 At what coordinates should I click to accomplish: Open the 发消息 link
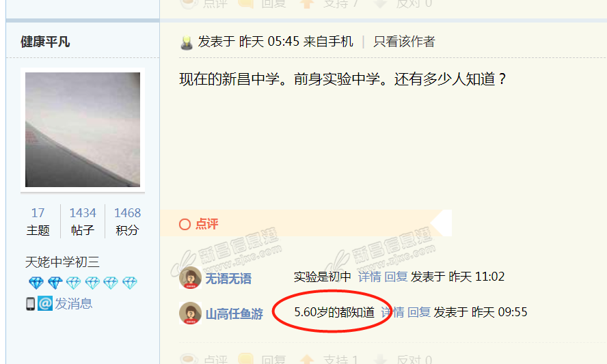point(73,304)
